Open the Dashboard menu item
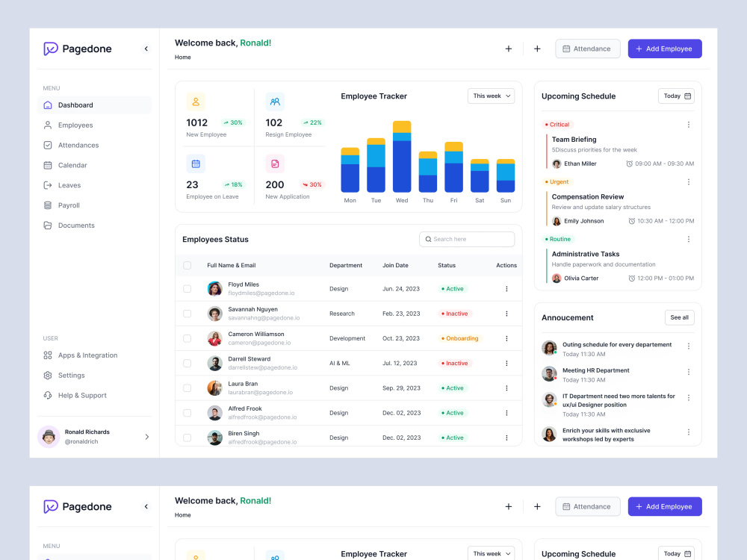Viewport: 747px width, 560px height. coord(94,105)
